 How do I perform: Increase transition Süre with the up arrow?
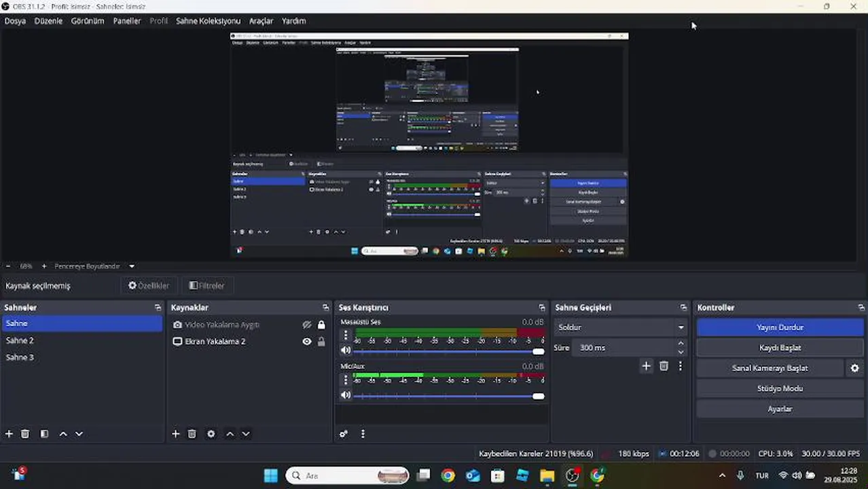point(681,344)
